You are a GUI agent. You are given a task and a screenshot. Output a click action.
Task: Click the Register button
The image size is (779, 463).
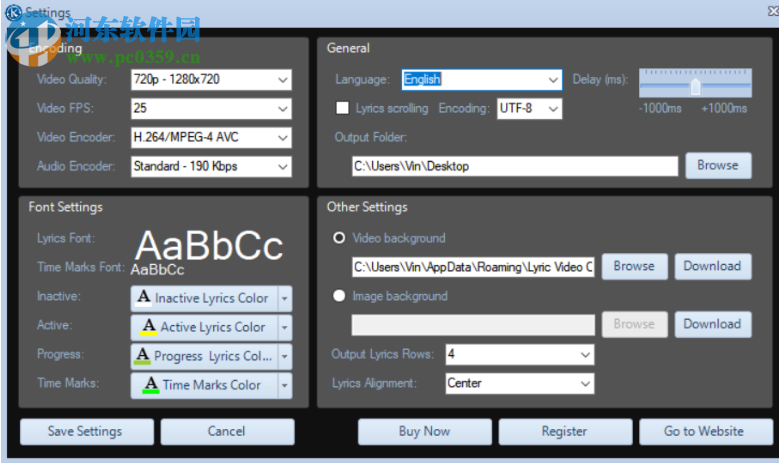(x=565, y=431)
